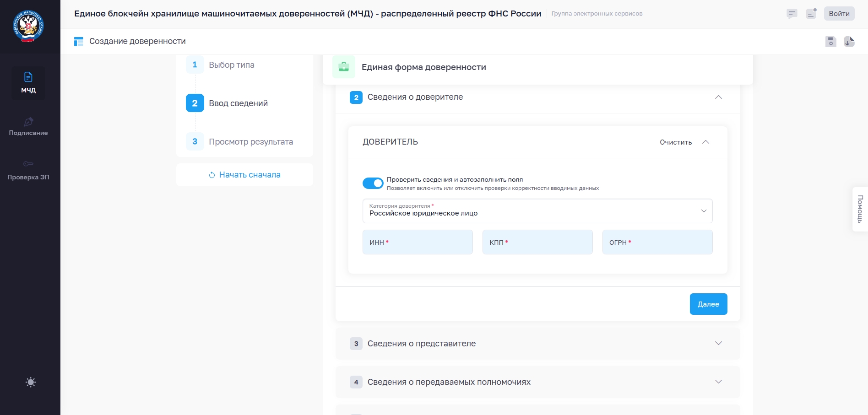Viewport: 868px width, 415px height.
Task: Collapse the ДОВЕРИТЕЛЬ panel with its chevron
Action: click(x=705, y=142)
